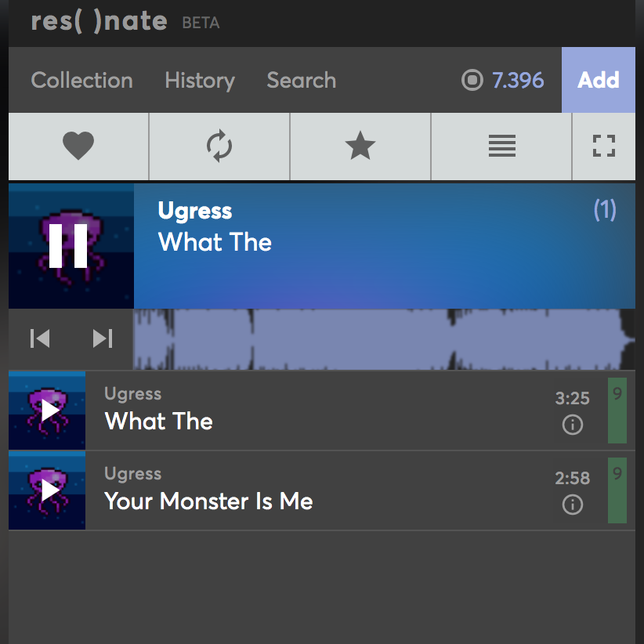Click the heart favorites icon
The height and width of the screenshot is (644, 644).
click(x=78, y=147)
